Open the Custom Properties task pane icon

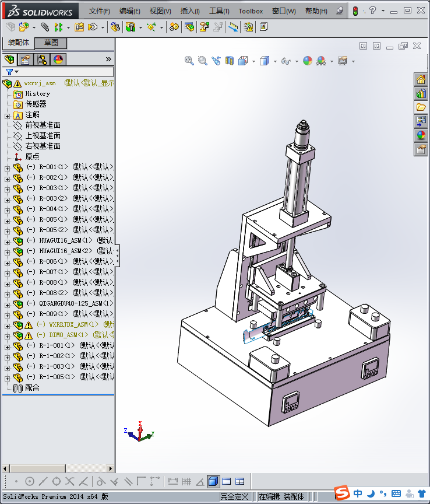(421, 149)
